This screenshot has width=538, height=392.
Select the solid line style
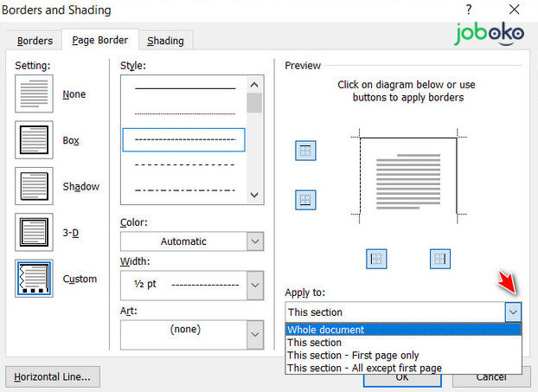(x=184, y=88)
